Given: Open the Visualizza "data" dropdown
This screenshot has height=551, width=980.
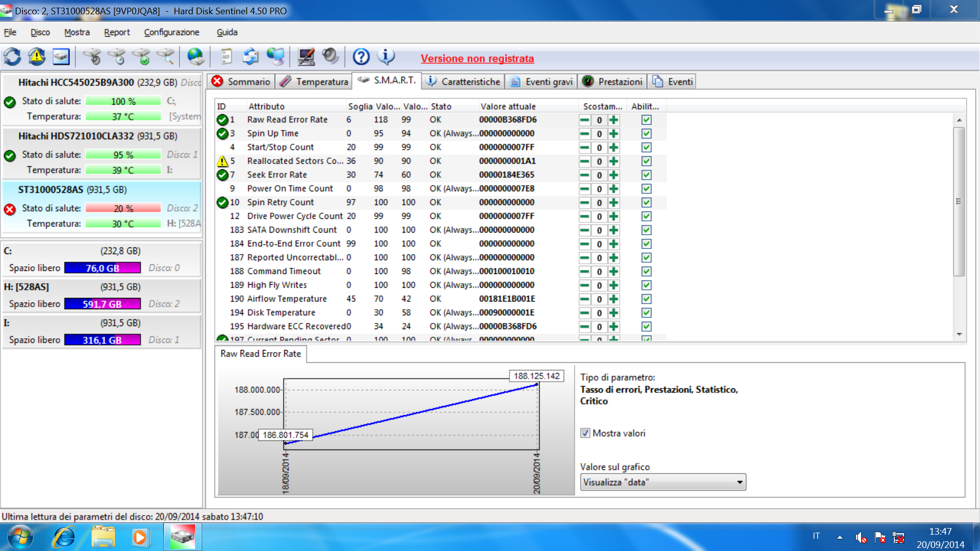Looking at the screenshot, I should tap(663, 482).
